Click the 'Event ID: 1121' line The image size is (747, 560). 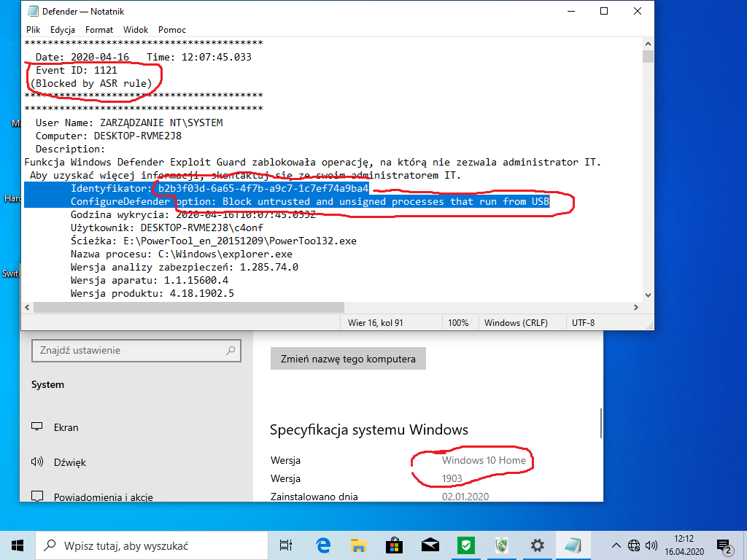[x=76, y=70]
